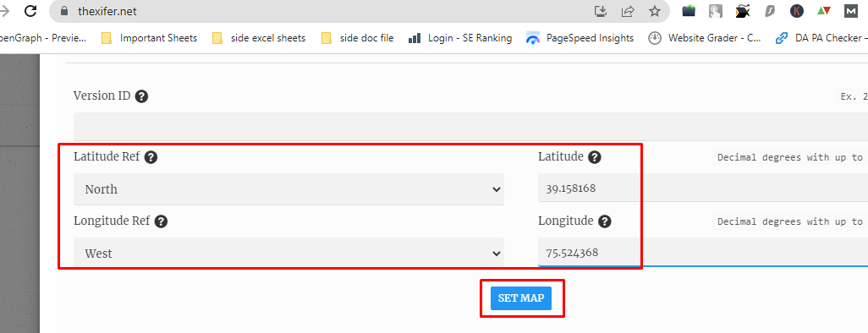Screen dimensions: 868x333
Task: Open Login - SE Ranking bookmark
Action: coord(460,38)
